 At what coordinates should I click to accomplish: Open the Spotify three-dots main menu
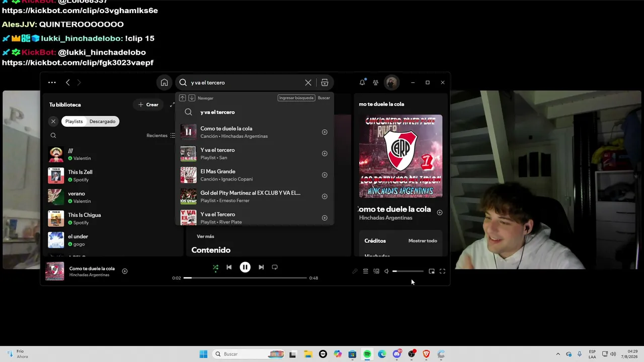pos(52,82)
